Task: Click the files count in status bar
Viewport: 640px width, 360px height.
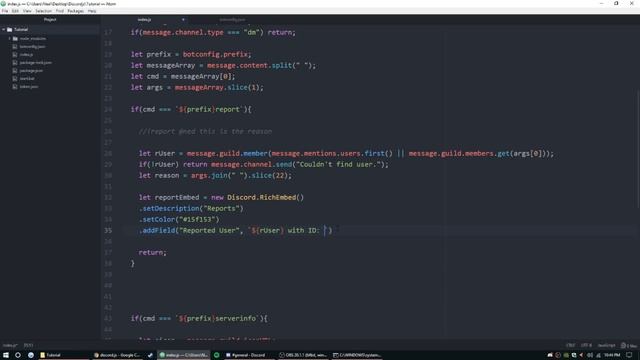Action: pos(629,345)
